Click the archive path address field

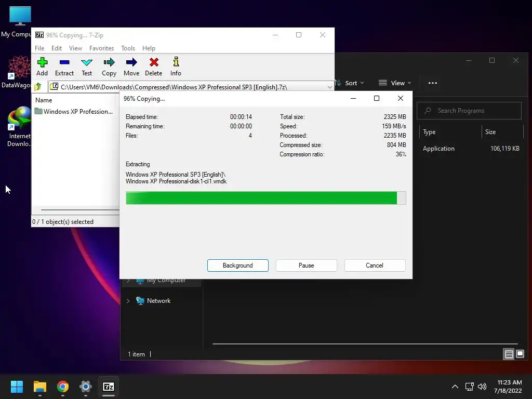(x=191, y=87)
